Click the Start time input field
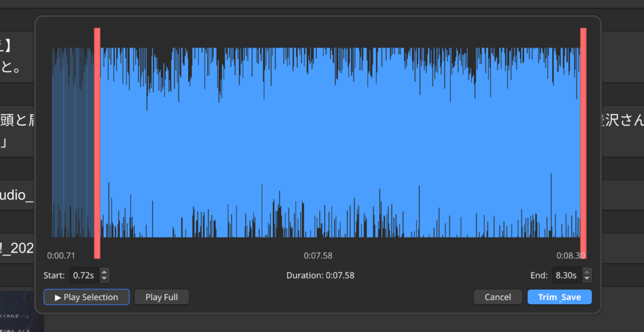Screen dimensions: 644x332 tap(85, 275)
